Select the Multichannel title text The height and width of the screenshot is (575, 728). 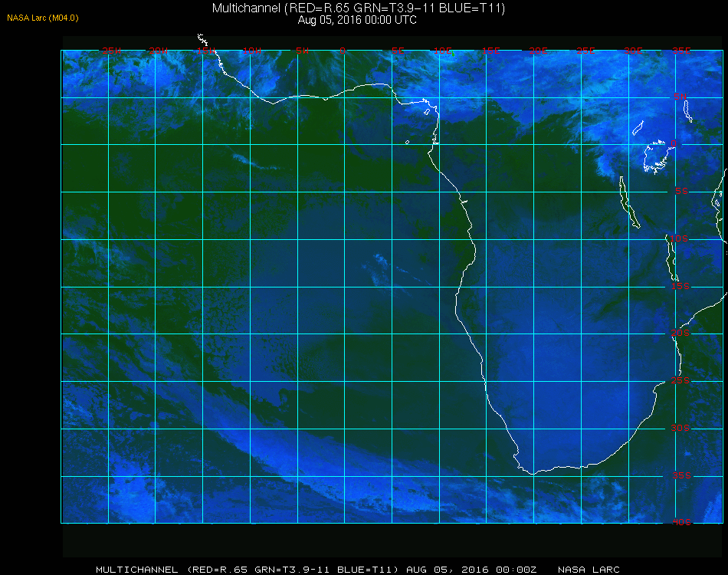point(359,8)
